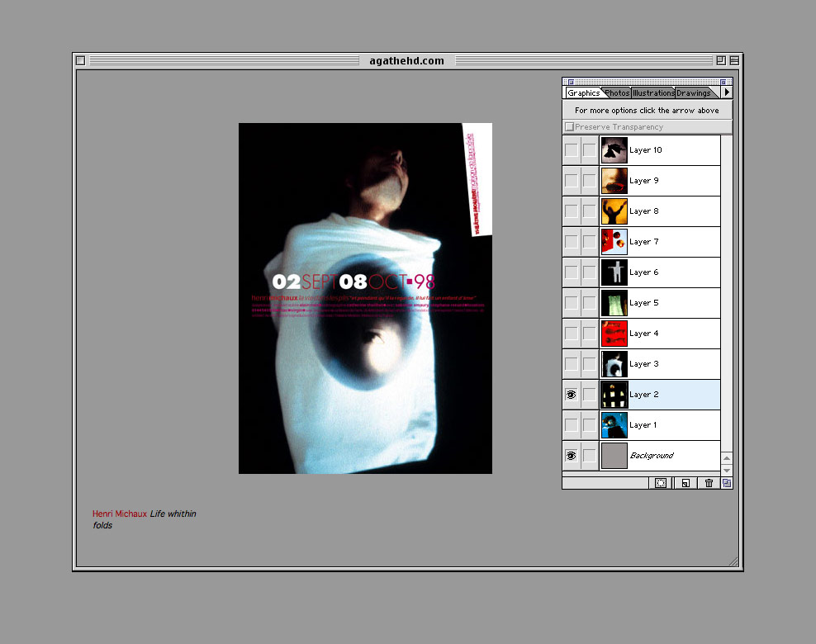Hide Layer 2 using eye icon
816x644 pixels.
coord(572,395)
